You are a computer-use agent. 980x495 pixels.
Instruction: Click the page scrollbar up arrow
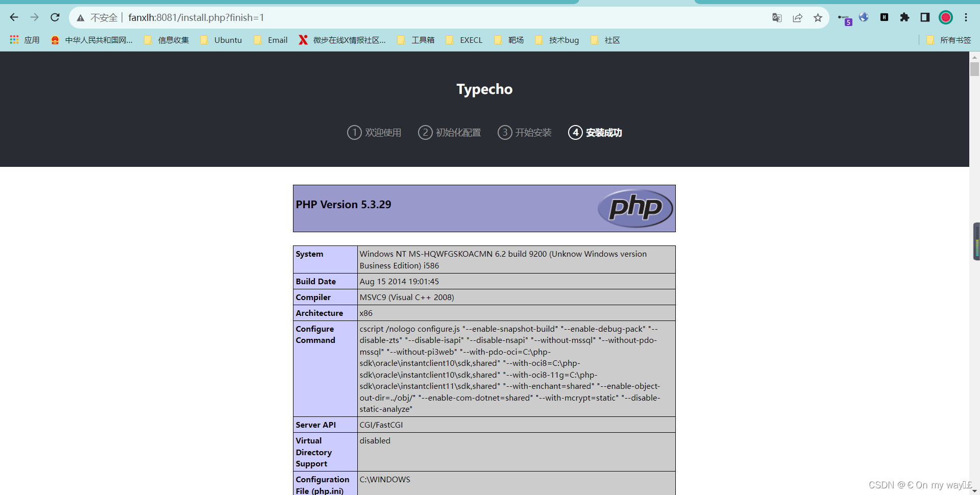[x=974, y=57]
